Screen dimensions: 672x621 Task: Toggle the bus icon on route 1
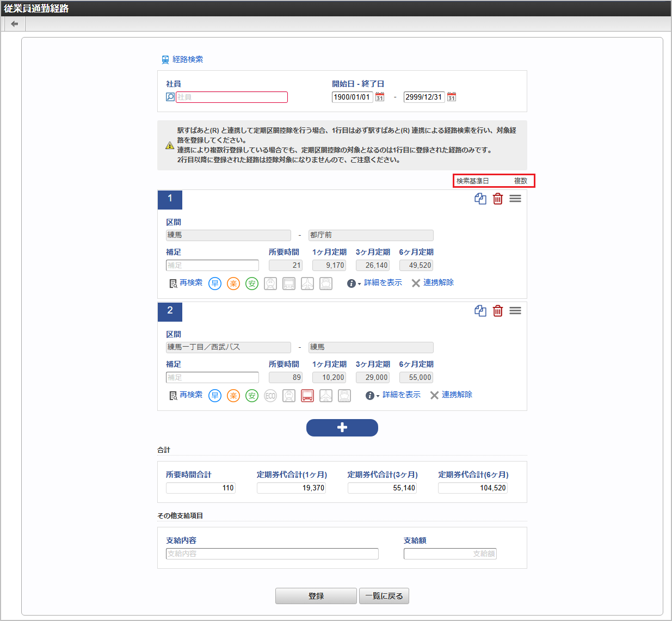tap(289, 284)
